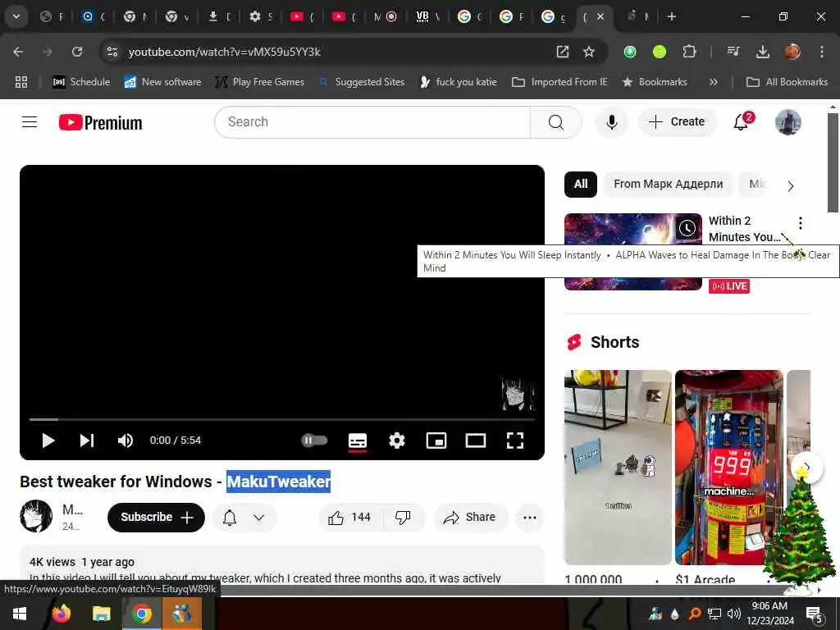Open the All Bookmarks folder
Viewport: 840px width, 630px height.
pos(787,82)
